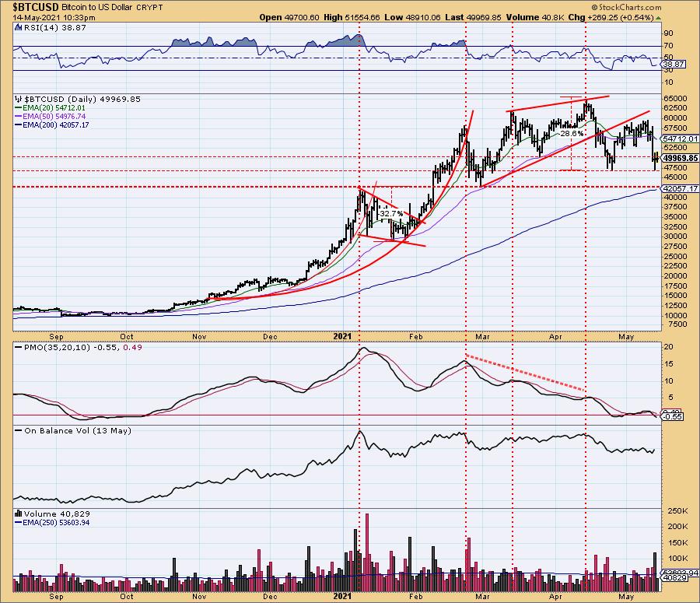
Task: Click the 90 level on RSI axis
Action: tap(669, 33)
